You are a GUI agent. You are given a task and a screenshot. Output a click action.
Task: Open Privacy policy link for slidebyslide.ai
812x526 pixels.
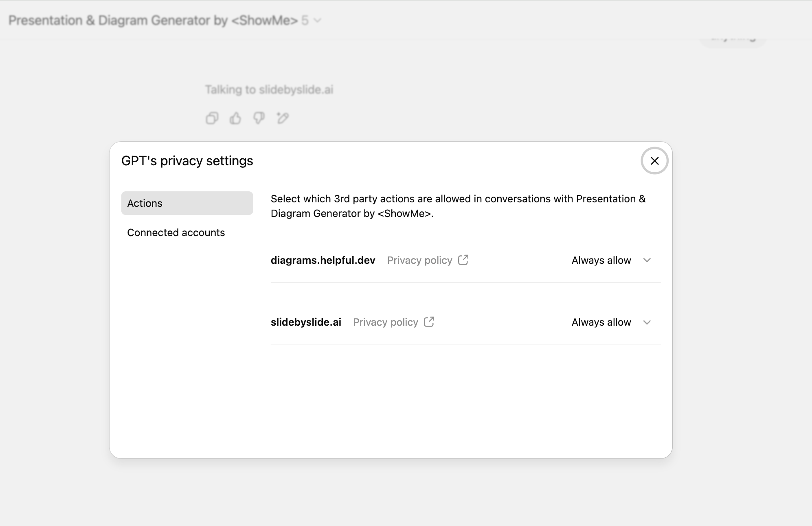click(x=385, y=322)
